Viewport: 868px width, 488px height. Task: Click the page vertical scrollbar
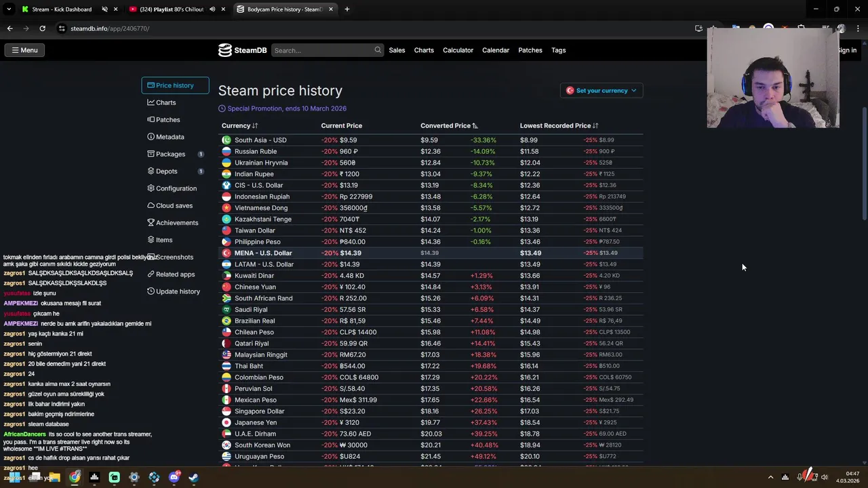coord(864,163)
